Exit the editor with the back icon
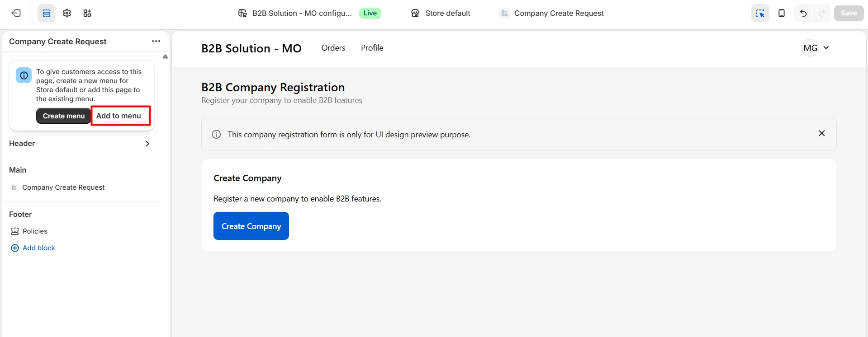Screen dimensions: 868x337 click(x=16, y=13)
